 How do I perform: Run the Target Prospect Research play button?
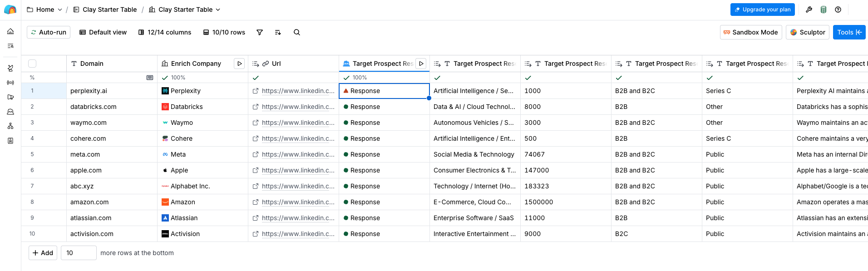coord(421,64)
